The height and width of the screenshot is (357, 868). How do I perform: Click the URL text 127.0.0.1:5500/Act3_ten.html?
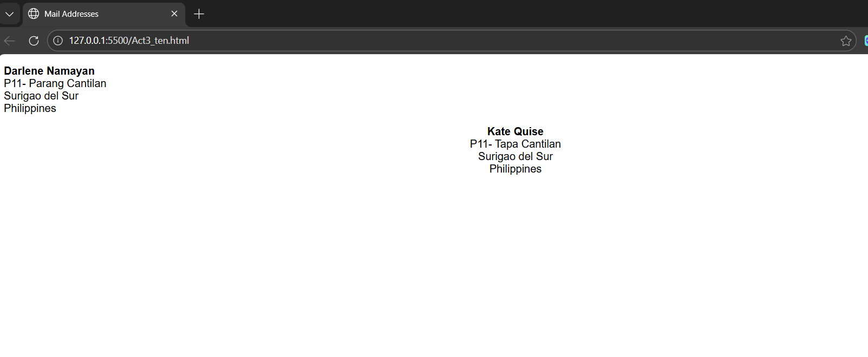pyautogui.click(x=129, y=41)
